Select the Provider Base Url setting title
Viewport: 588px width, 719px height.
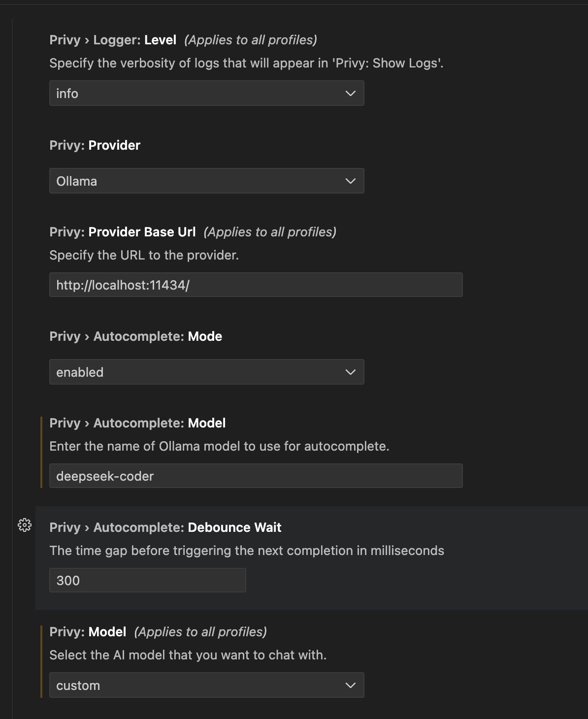click(123, 232)
